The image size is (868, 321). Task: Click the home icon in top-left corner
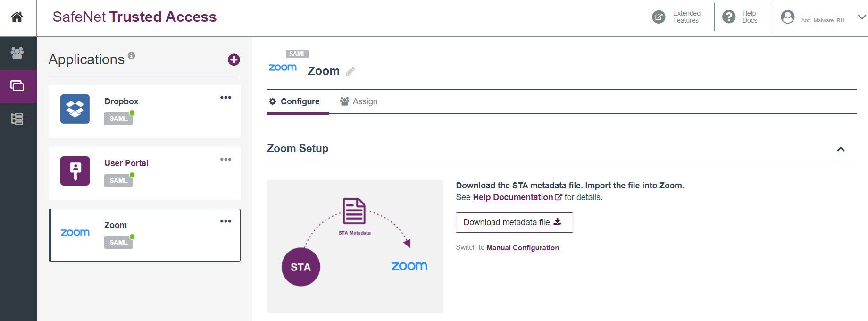click(x=17, y=17)
